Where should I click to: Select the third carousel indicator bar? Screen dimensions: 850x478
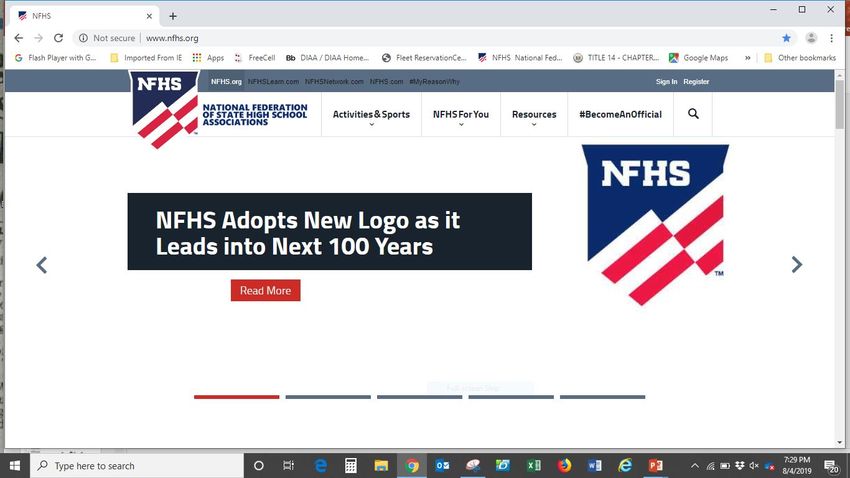pyautogui.click(x=420, y=397)
